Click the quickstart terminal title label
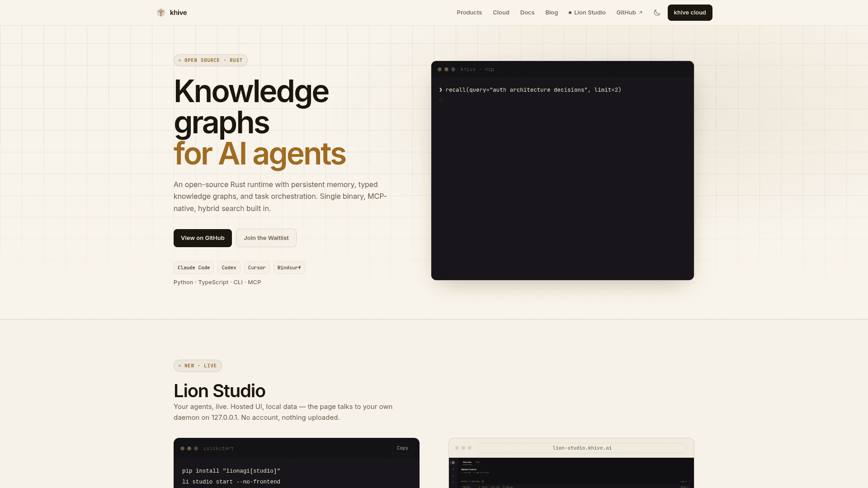 218,449
